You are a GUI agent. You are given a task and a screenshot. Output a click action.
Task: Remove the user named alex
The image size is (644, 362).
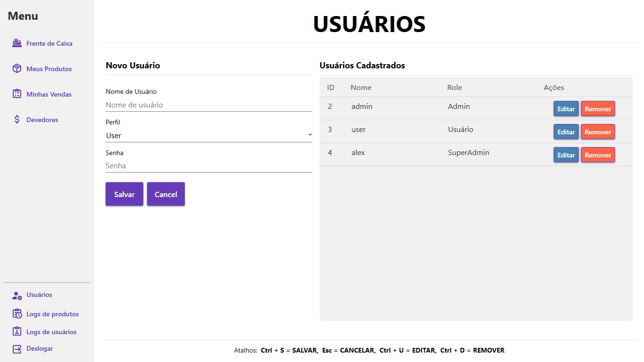point(598,155)
